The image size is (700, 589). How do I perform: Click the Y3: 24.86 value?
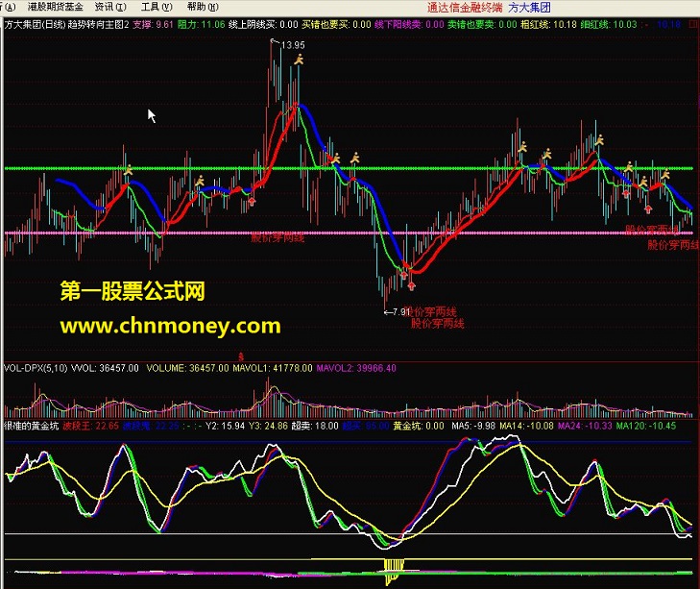268,426
